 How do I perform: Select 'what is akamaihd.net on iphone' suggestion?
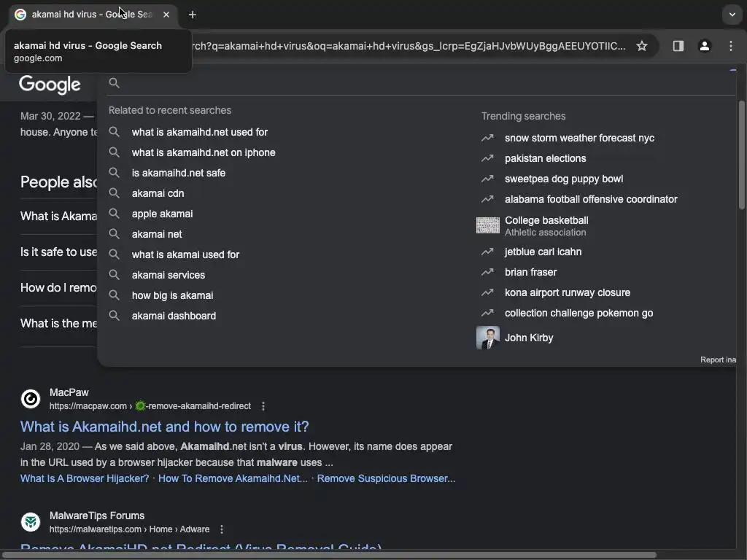(204, 152)
